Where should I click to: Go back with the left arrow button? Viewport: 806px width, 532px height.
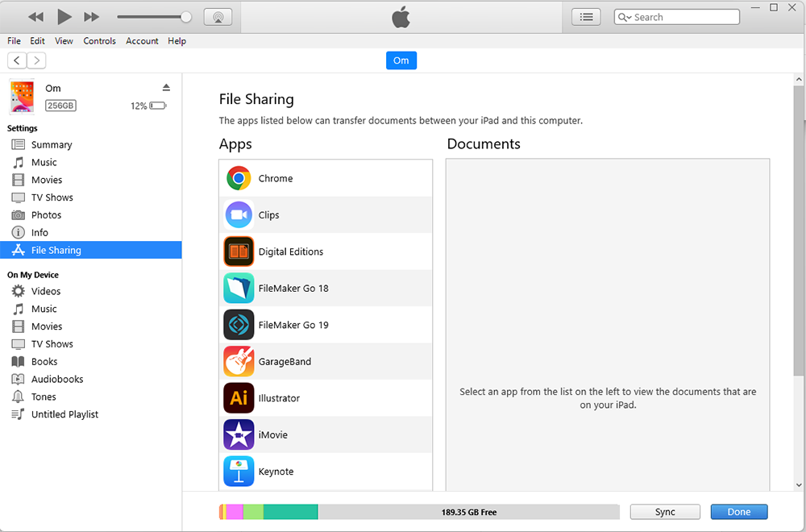[x=17, y=60]
